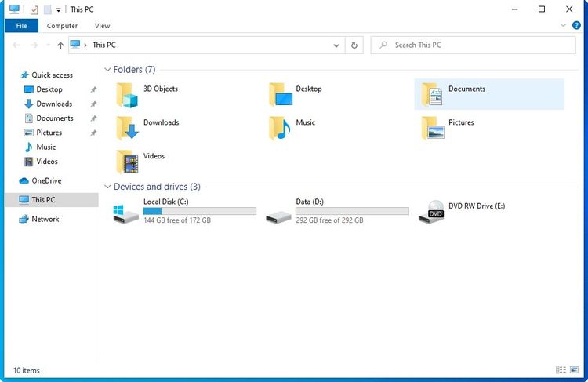
Task: Click This PC in the address breadcrumb
Action: coord(104,45)
